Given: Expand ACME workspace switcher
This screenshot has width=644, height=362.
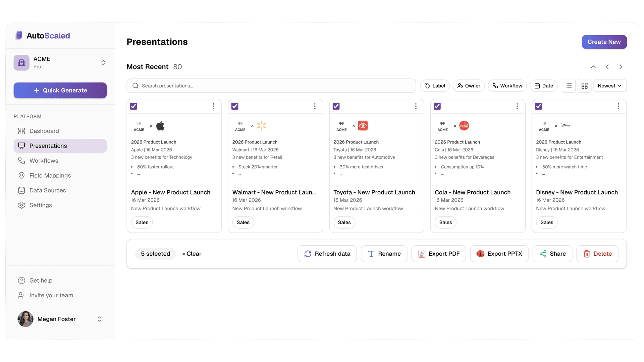Looking at the screenshot, I should (103, 63).
